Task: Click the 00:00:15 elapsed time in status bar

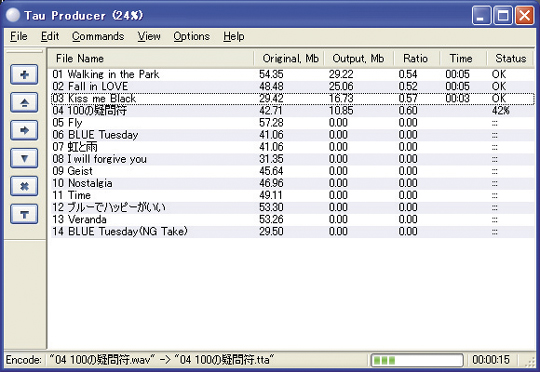Action: (491, 360)
